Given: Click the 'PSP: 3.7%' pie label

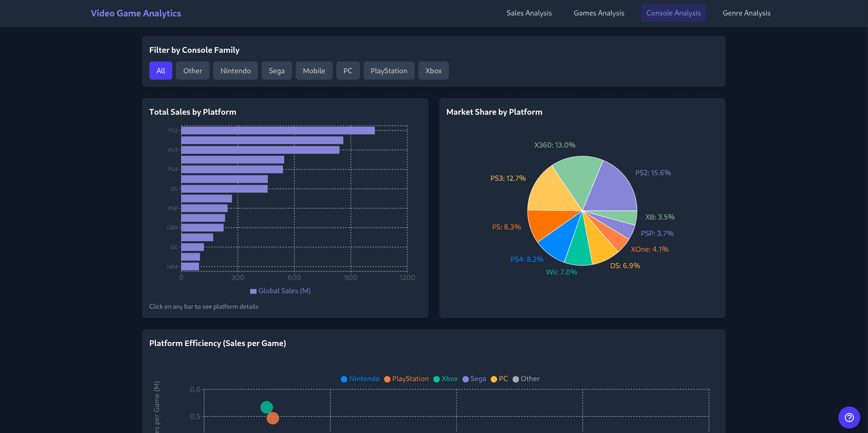Looking at the screenshot, I should tap(657, 234).
